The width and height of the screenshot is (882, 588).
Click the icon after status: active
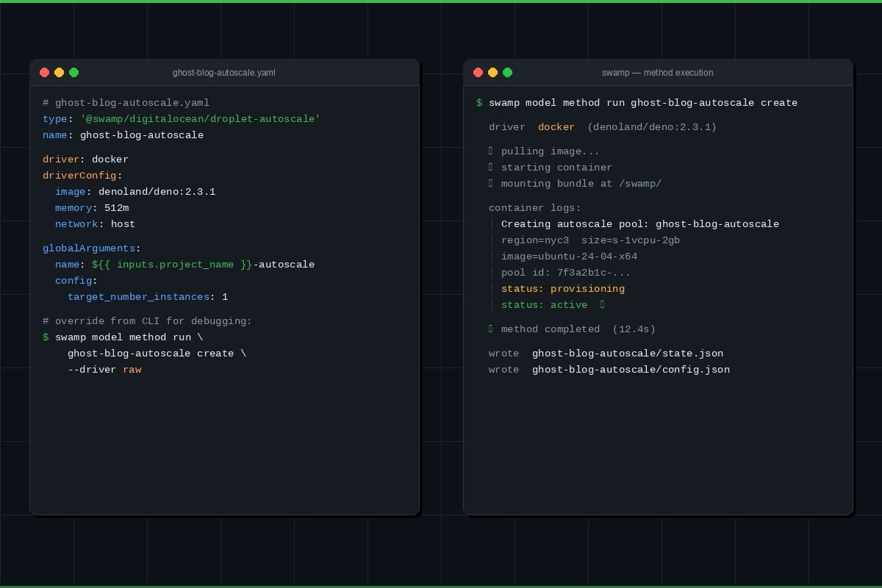tap(601, 304)
